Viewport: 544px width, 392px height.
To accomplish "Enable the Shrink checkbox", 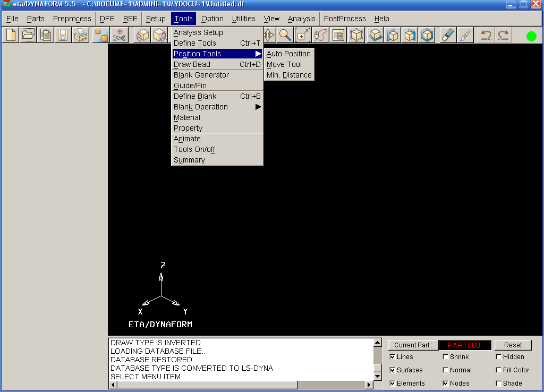I will point(446,357).
